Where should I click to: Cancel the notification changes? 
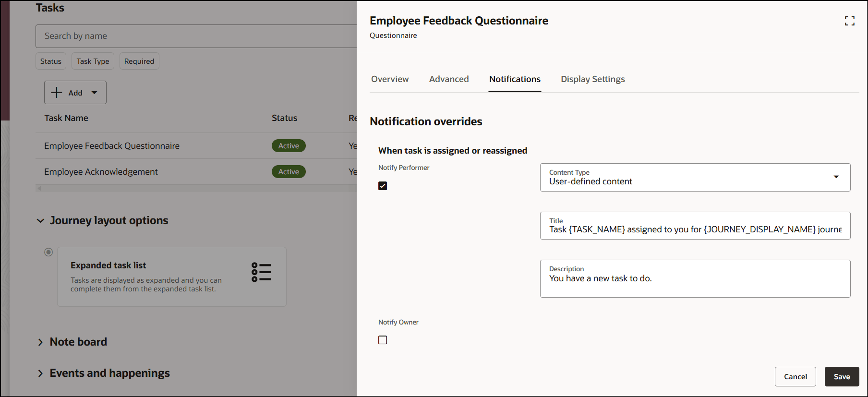point(796,377)
